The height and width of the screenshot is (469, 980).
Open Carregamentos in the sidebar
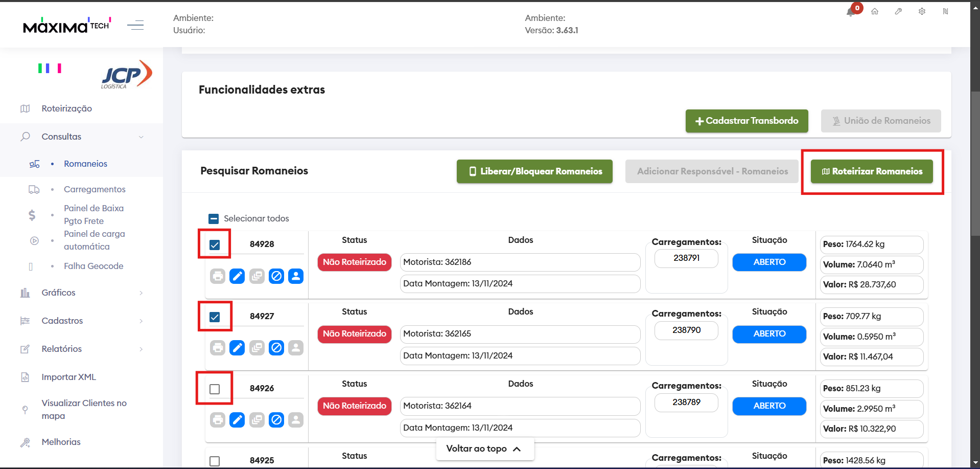[95, 189]
